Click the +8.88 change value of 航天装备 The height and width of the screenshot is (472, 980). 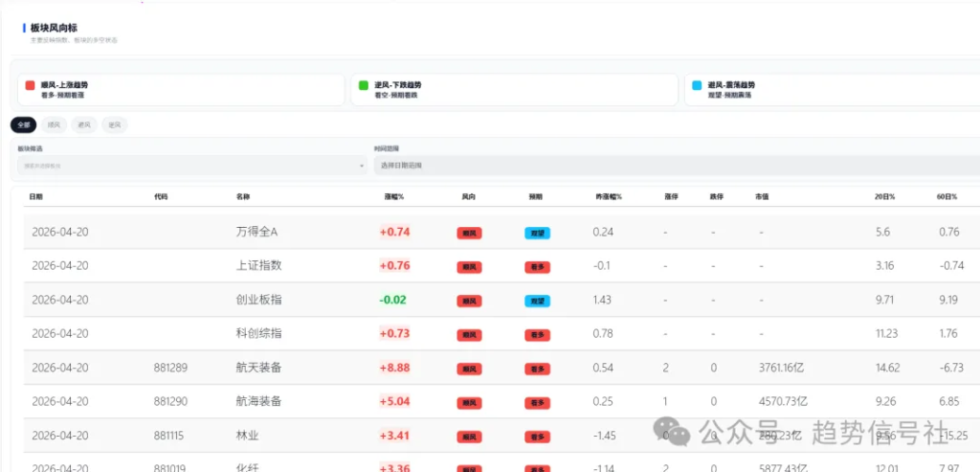tap(394, 368)
